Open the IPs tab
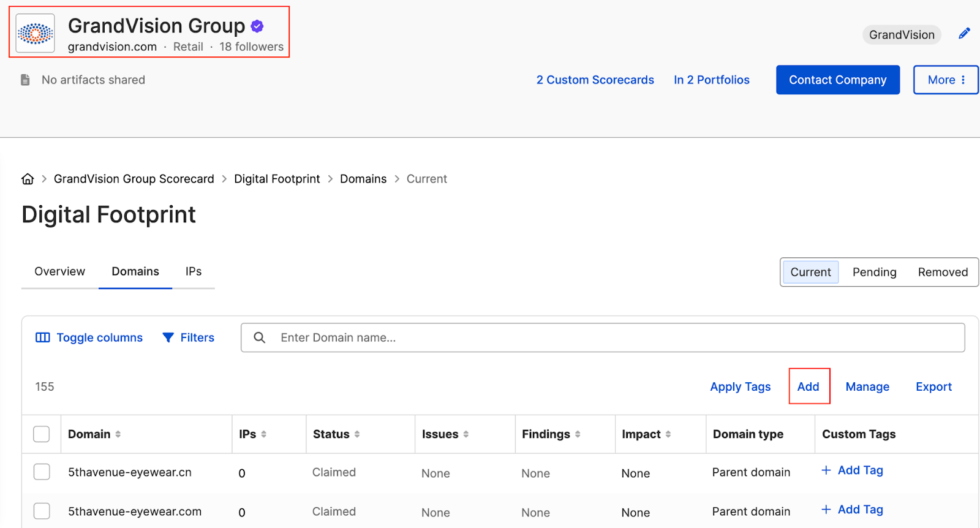This screenshot has width=980, height=528. [194, 271]
